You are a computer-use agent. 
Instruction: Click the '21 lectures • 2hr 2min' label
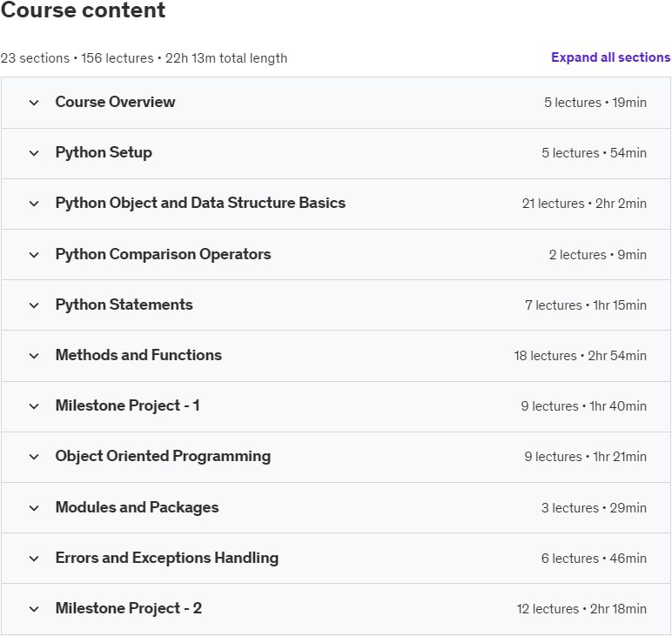(x=584, y=204)
